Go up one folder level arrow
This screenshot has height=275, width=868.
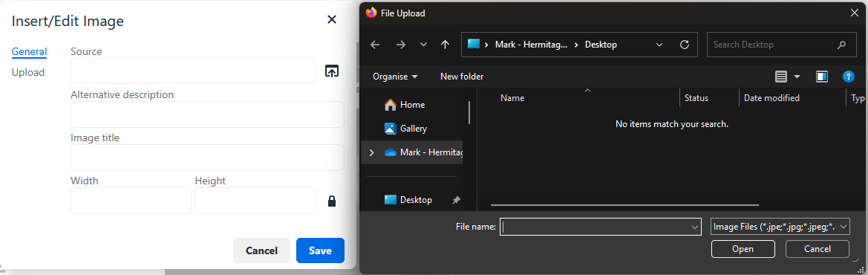445,45
